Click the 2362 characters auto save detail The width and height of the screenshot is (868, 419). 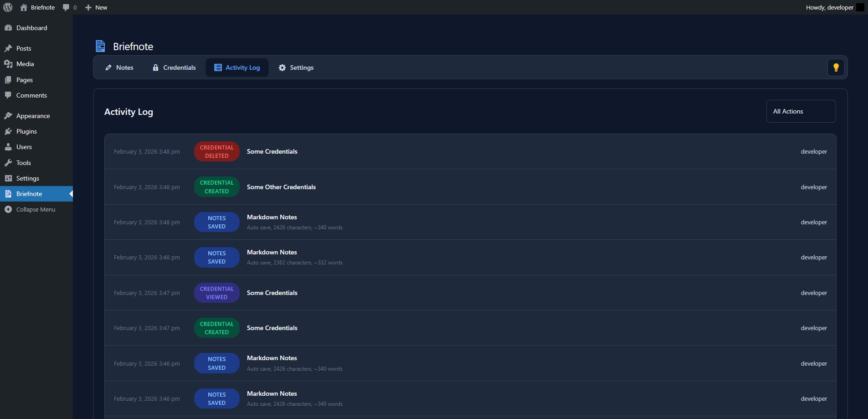[295, 263]
